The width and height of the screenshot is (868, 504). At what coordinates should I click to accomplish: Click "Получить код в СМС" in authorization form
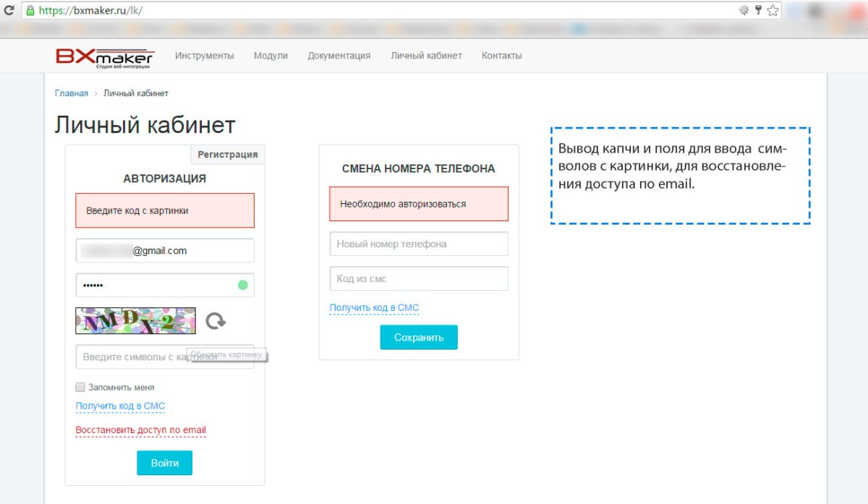coord(120,406)
